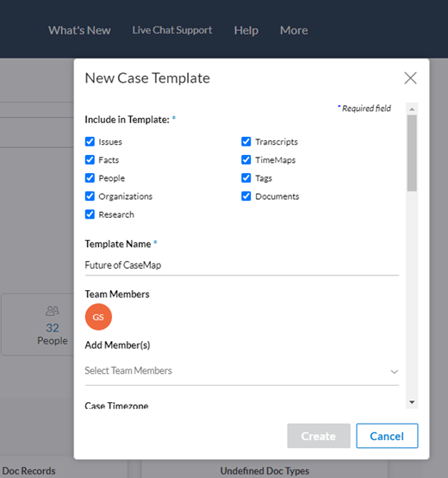Click the GS team member avatar
The width and height of the screenshot is (448, 478).
(98, 317)
